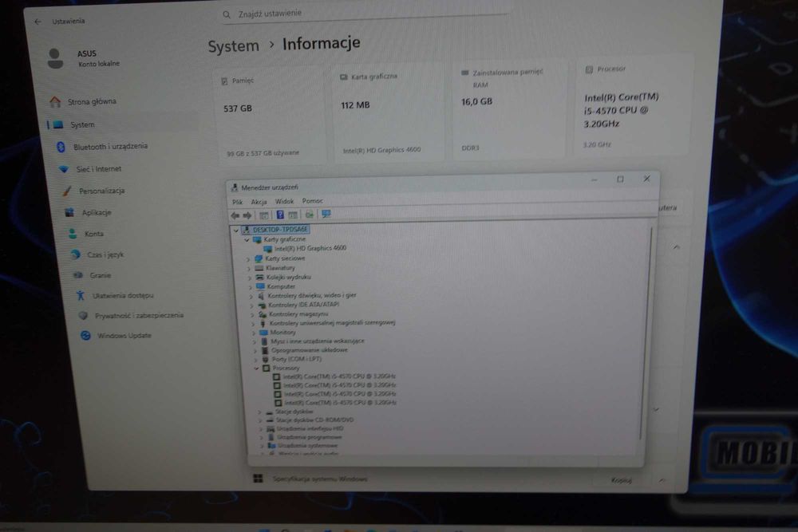This screenshot has height=532, width=798.
Task: Open Konta person icon in sidebar
Action: pos(73,234)
